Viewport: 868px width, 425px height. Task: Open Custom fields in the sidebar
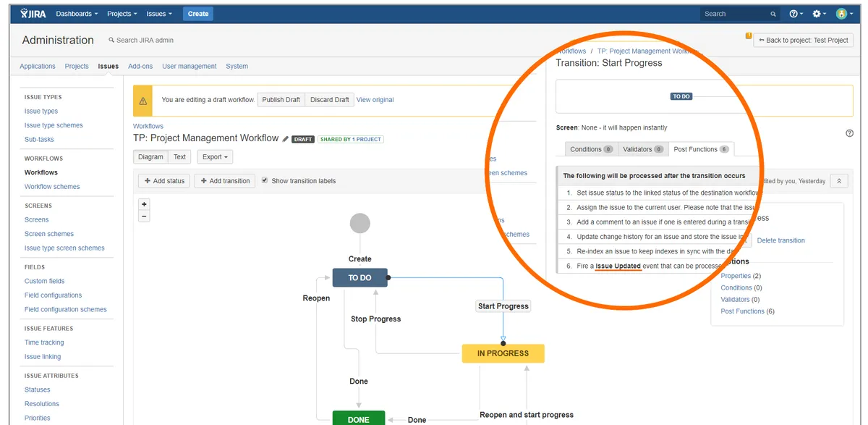click(x=44, y=281)
